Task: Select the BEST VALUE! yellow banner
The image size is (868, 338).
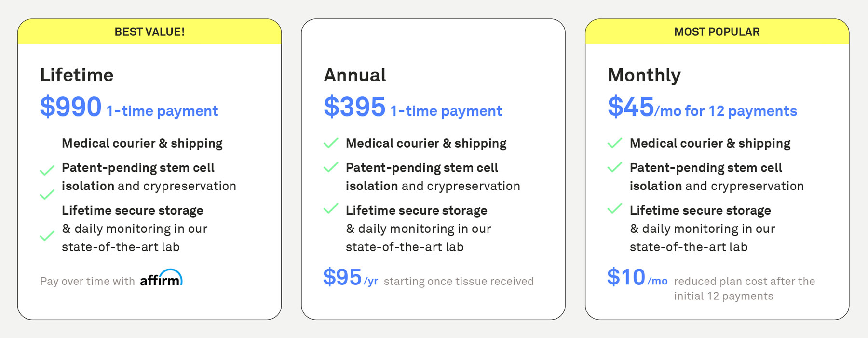Action: (x=149, y=32)
